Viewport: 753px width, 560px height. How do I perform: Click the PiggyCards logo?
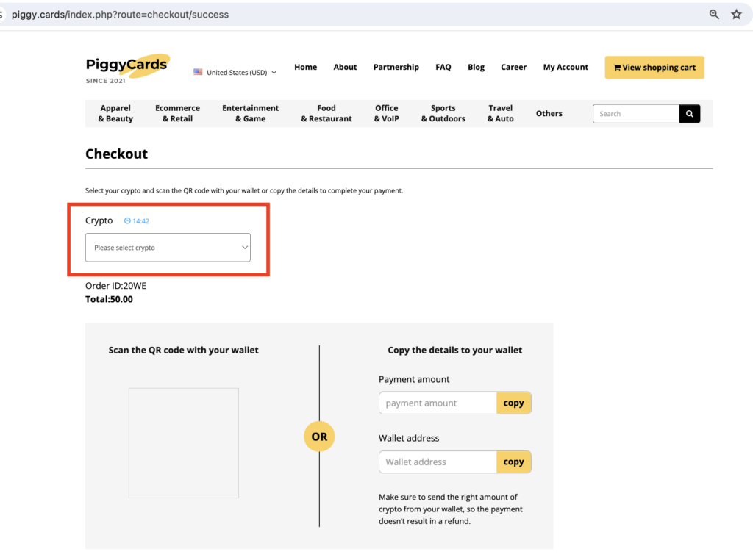pos(127,68)
